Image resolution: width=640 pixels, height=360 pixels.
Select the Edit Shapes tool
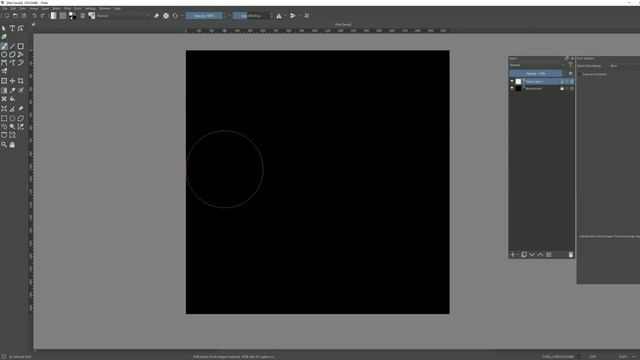(x=20, y=28)
